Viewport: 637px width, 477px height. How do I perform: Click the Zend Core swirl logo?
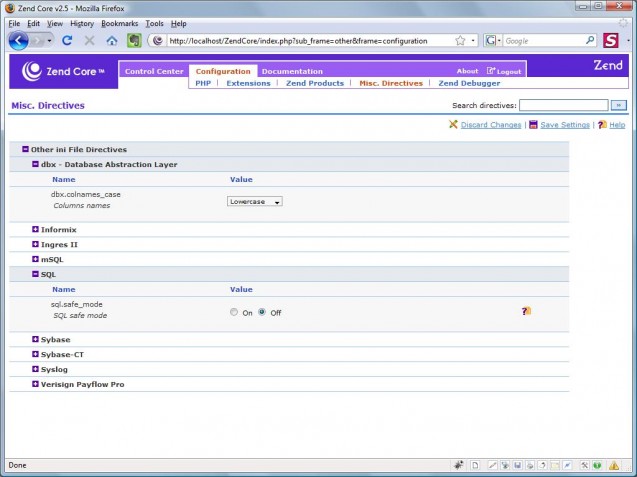point(32,71)
